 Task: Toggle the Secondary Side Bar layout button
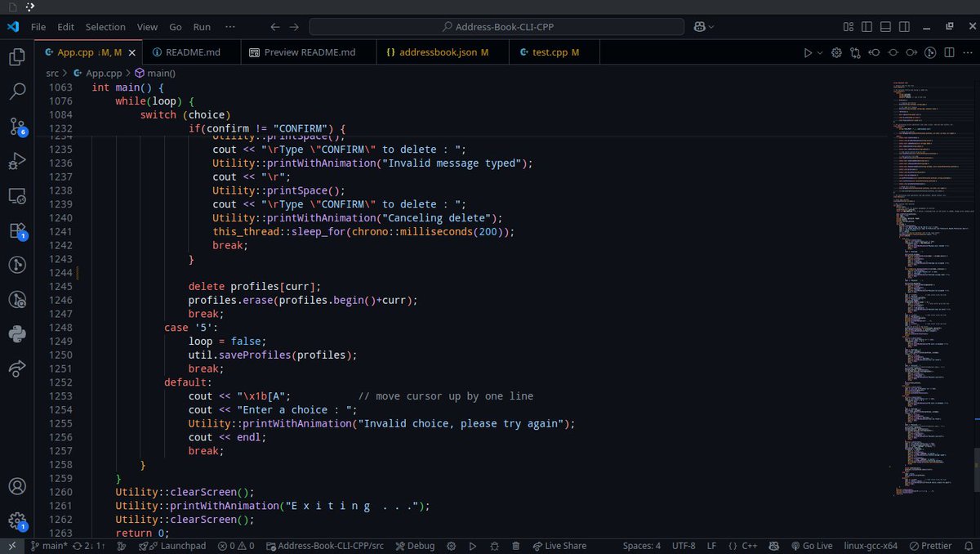tap(903, 26)
